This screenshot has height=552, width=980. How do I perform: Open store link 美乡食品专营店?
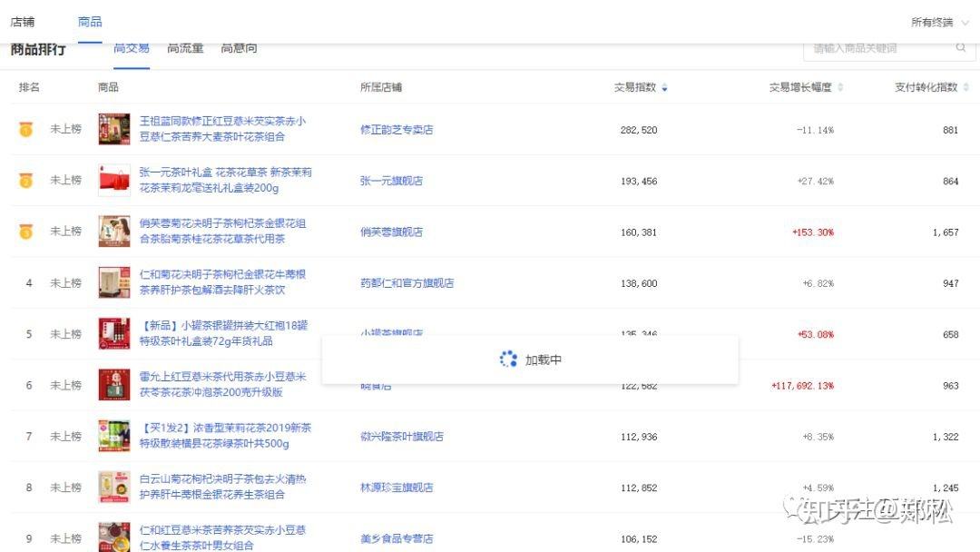pyautogui.click(x=397, y=539)
